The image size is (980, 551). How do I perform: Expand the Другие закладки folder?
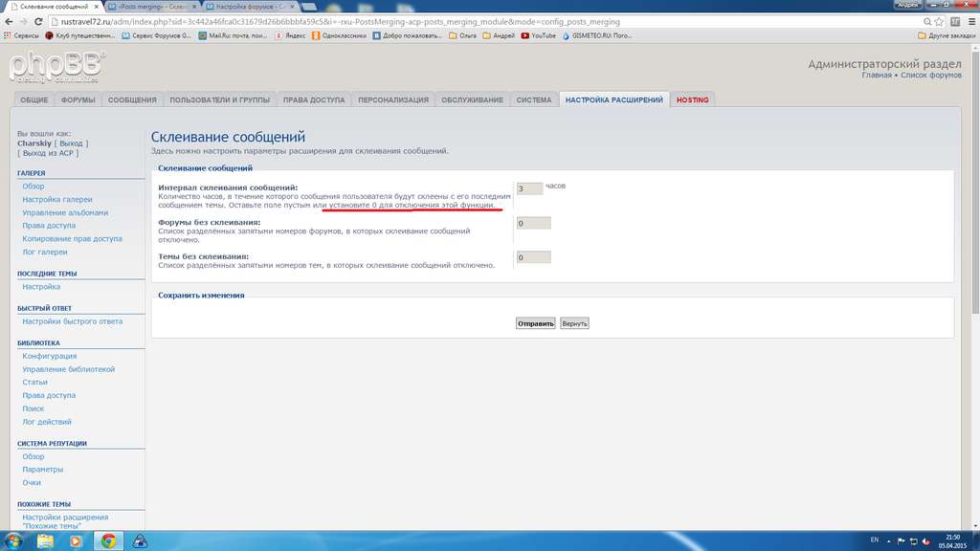click(x=946, y=35)
